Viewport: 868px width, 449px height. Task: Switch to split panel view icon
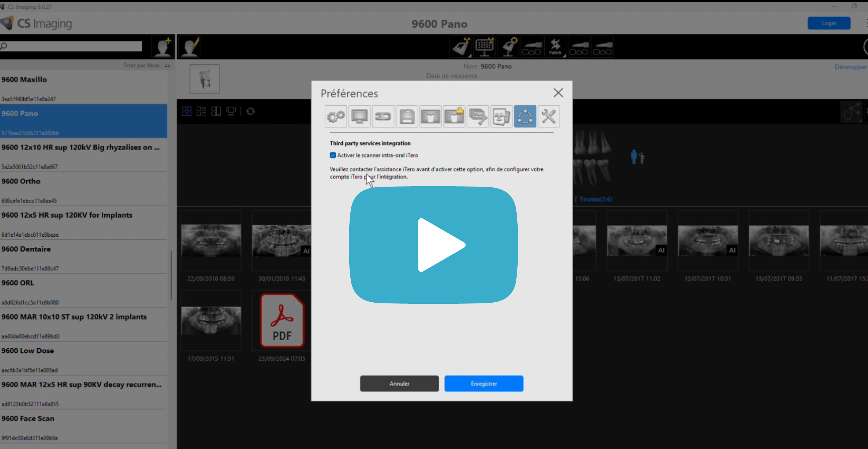click(216, 111)
